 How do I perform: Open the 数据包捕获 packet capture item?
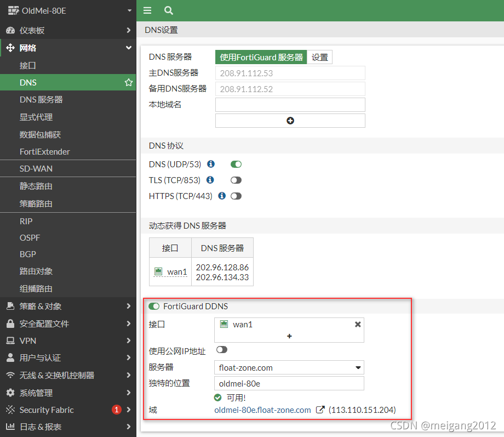tap(68, 134)
